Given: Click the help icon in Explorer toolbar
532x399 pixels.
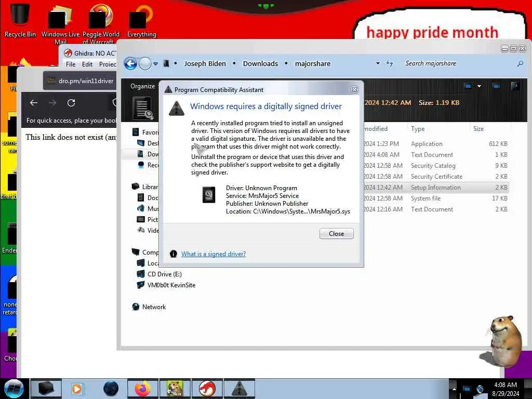Looking at the screenshot, I should [515, 86].
